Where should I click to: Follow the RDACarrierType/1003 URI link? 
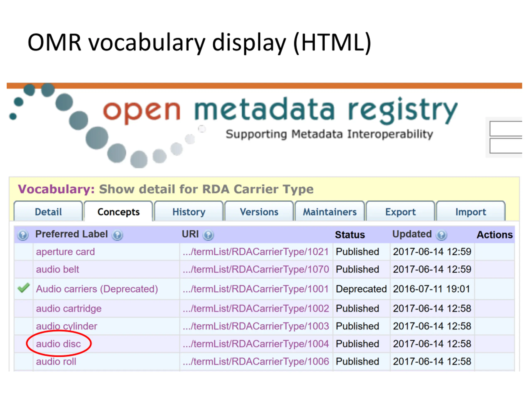[256, 326]
